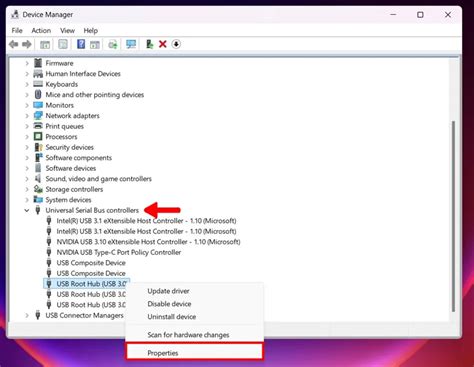Click the Forward arrow toolbar icon

(27, 44)
